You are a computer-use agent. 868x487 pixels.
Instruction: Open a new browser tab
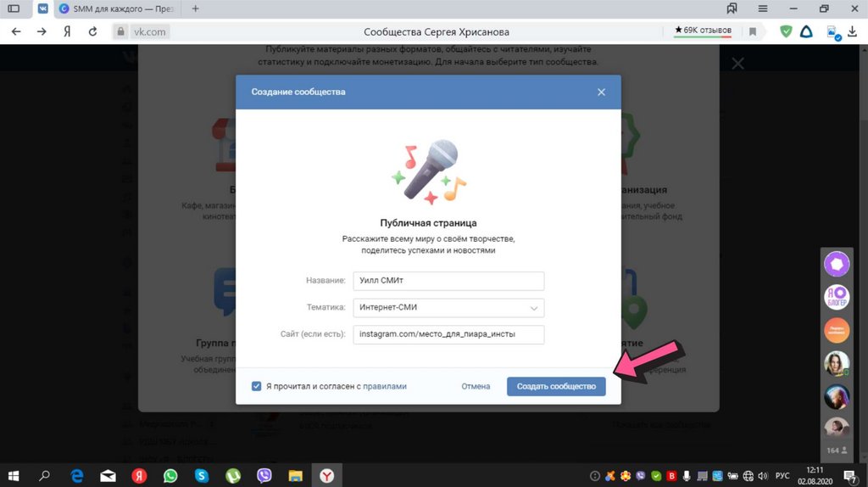click(195, 8)
